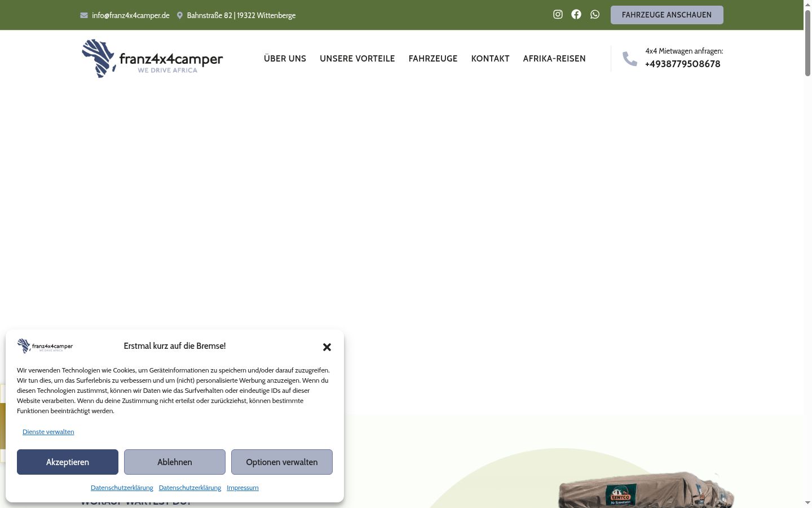This screenshot has width=812, height=508.
Task: Open the KONTAKT menu item
Action: pyautogui.click(x=491, y=59)
